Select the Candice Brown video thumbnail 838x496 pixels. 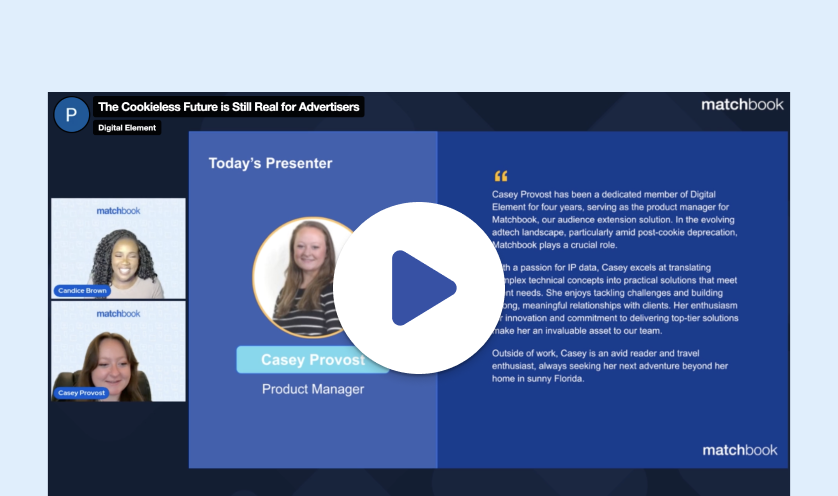(119, 249)
